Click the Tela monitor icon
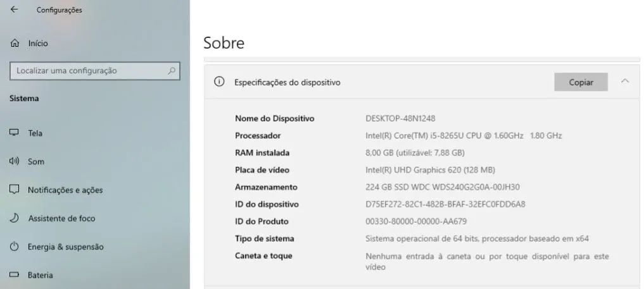 15,133
